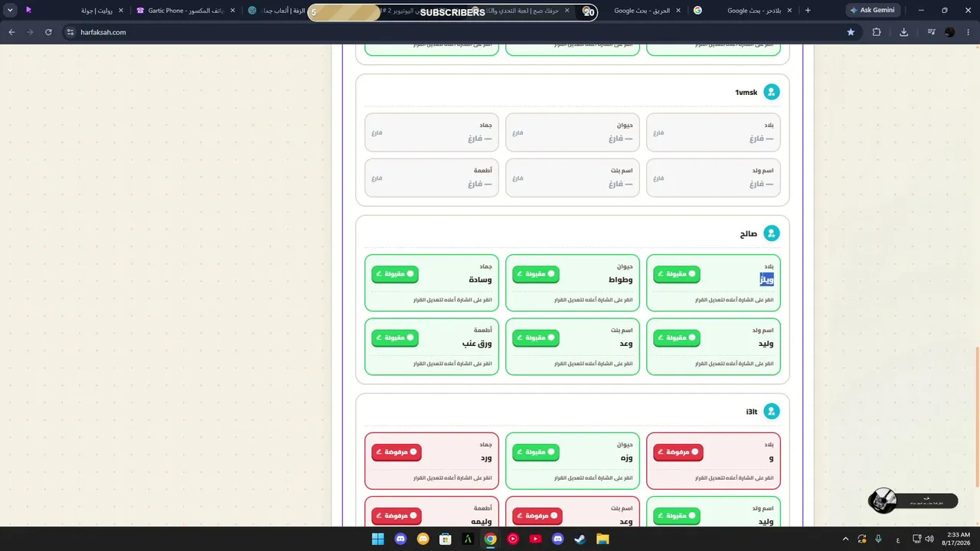Open a new tab with the plus button
Image resolution: width=980 pixels, height=551 pixels.
point(808,11)
